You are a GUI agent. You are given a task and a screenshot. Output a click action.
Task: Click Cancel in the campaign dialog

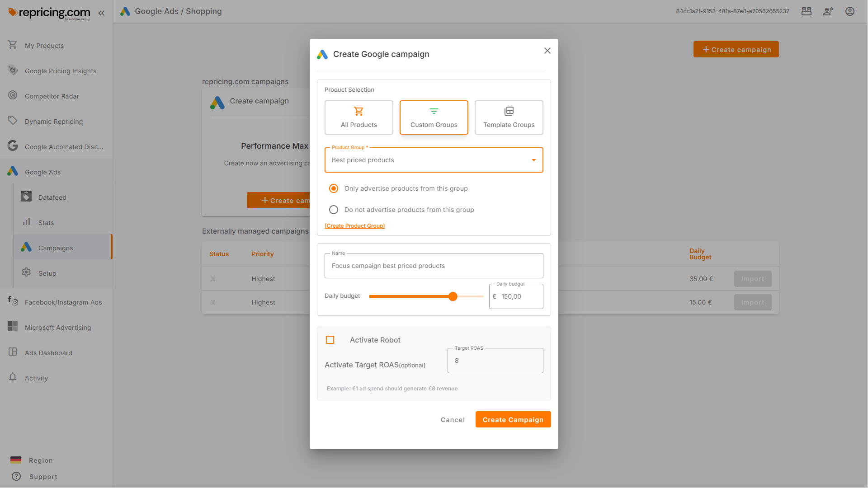pos(453,420)
